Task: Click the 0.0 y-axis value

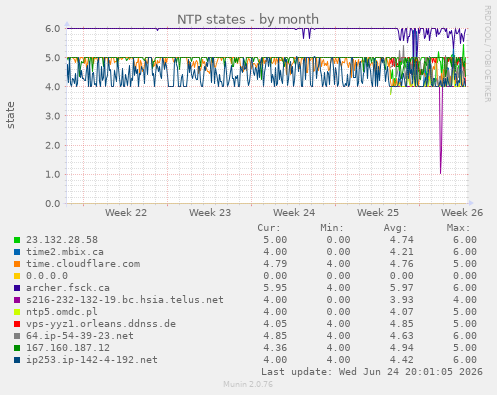Action: [x=53, y=203]
